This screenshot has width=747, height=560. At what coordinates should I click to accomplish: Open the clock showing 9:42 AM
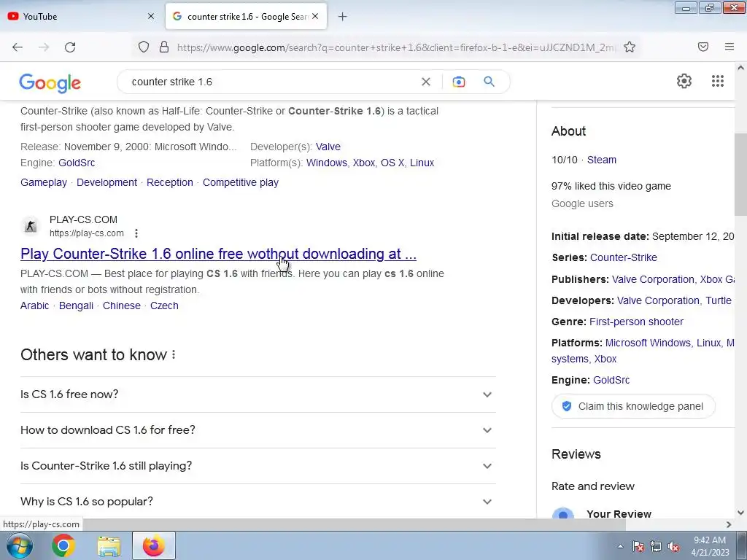pyautogui.click(x=710, y=546)
